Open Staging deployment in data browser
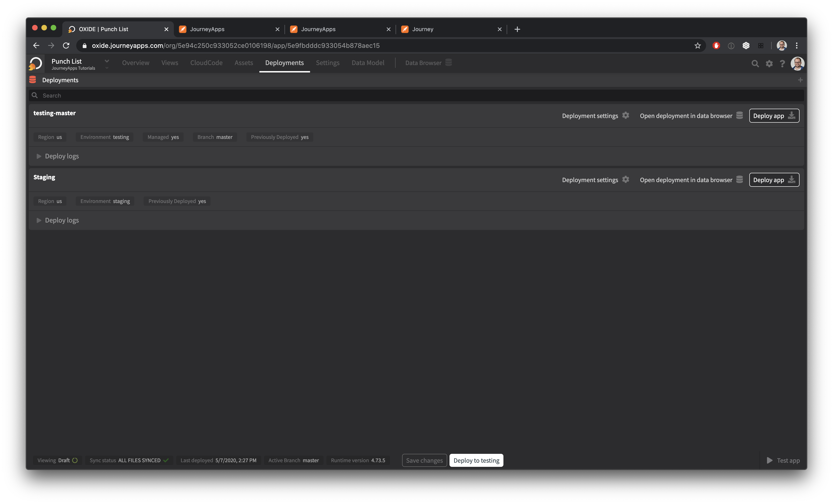The image size is (833, 504). coord(686,180)
